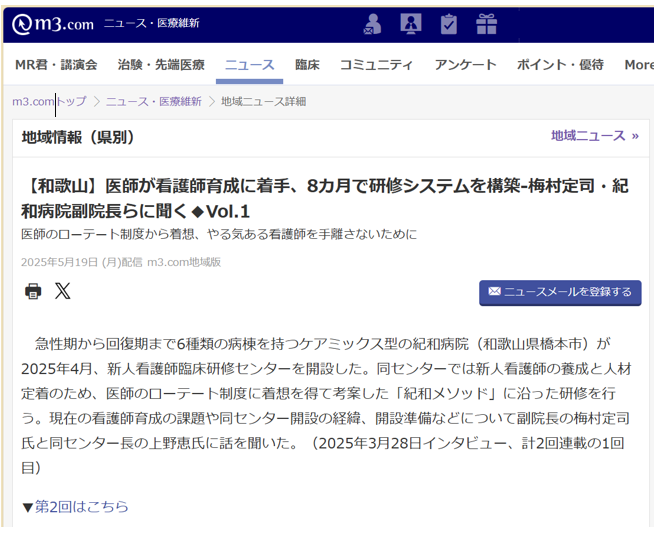
Task: Open the person-with-mail icon in header
Action: tap(373, 24)
